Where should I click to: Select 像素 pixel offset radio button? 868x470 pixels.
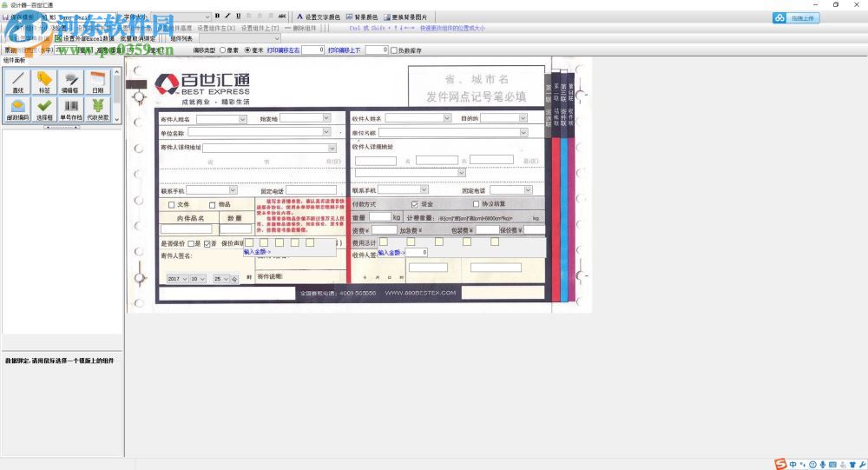(223, 50)
